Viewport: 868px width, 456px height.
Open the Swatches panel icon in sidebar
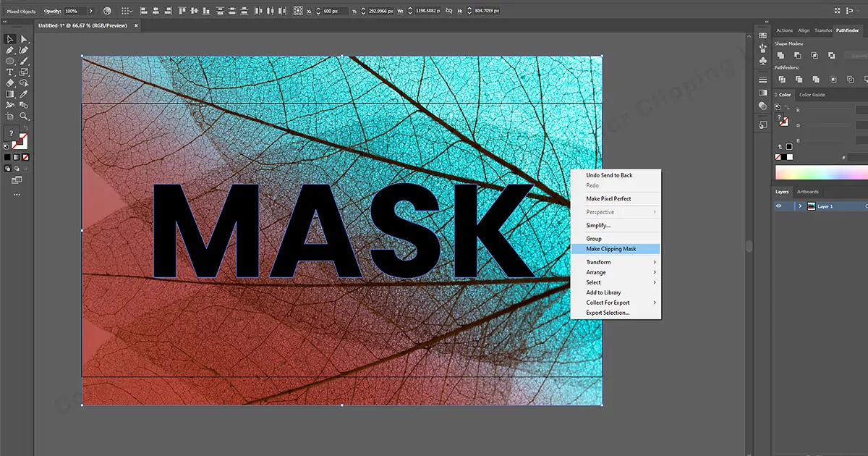coord(762,35)
